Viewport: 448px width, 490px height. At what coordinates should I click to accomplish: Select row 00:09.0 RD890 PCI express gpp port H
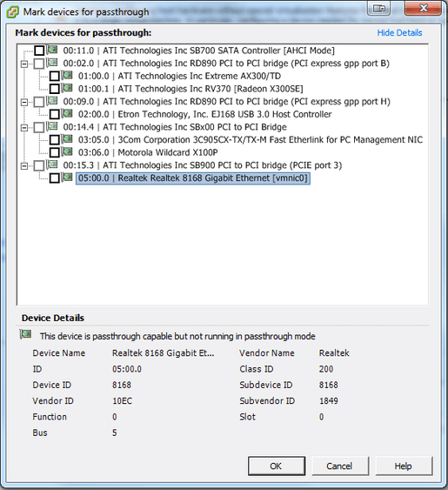click(226, 102)
